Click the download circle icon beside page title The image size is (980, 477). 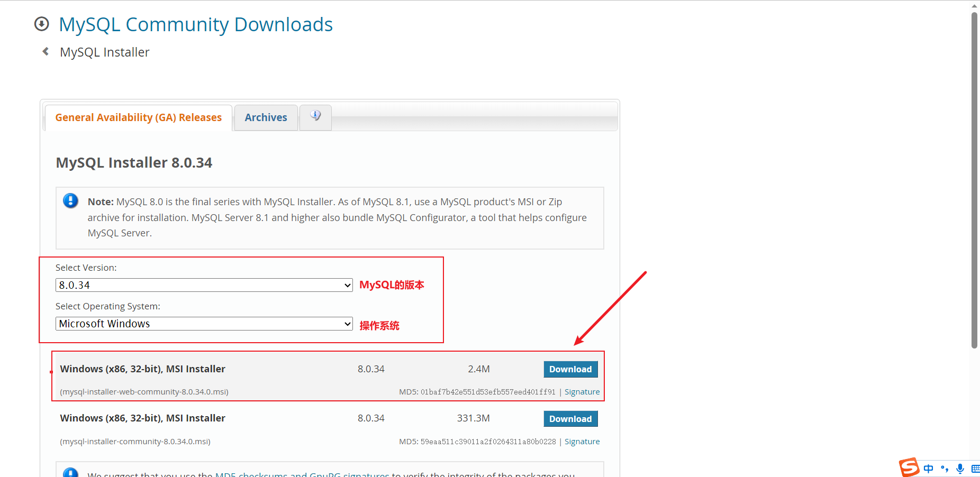click(x=41, y=24)
